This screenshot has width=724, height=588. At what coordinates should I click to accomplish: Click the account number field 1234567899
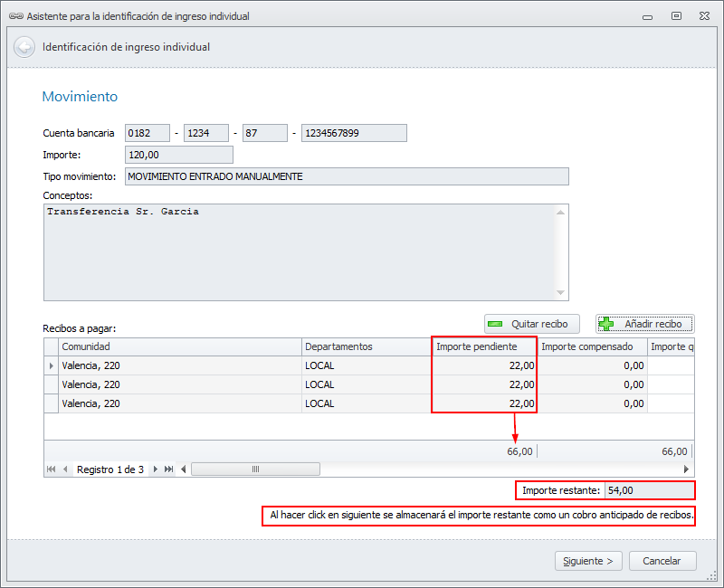(x=354, y=133)
